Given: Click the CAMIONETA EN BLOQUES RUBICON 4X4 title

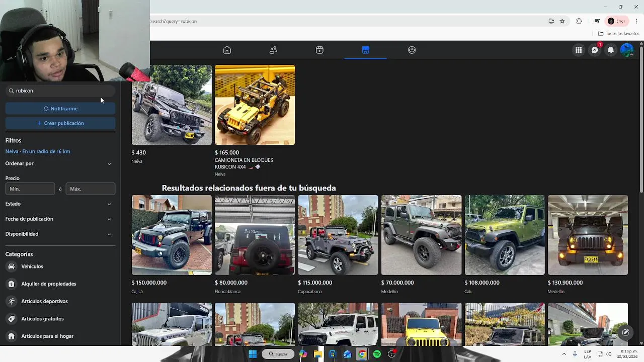Looking at the screenshot, I should click(x=244, y=163).
